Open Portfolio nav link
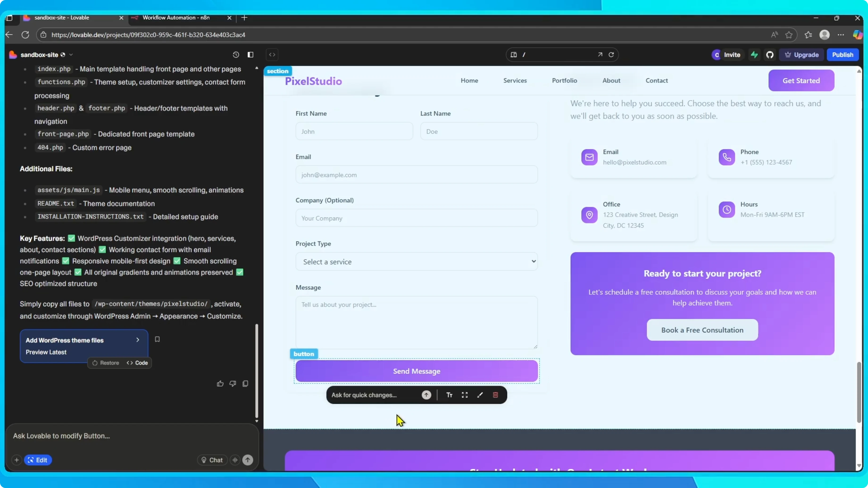 (564, 80)
